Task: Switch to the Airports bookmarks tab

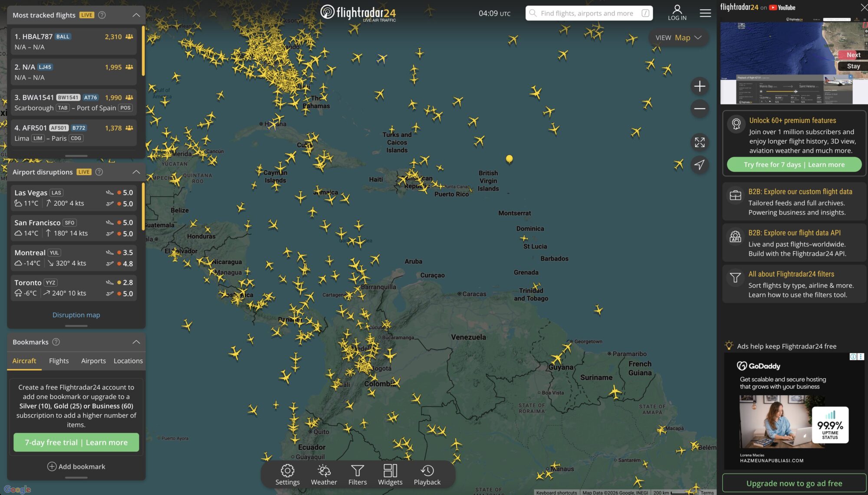Action: [x=93, y=361]
